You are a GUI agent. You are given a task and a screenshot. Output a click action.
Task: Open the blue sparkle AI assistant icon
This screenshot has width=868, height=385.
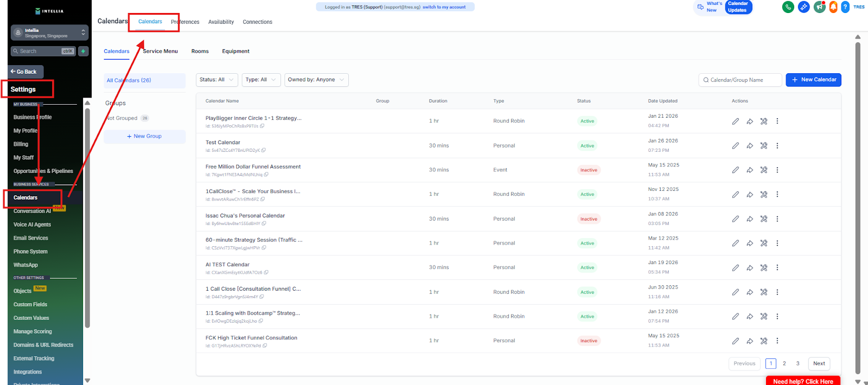(803, 7)
